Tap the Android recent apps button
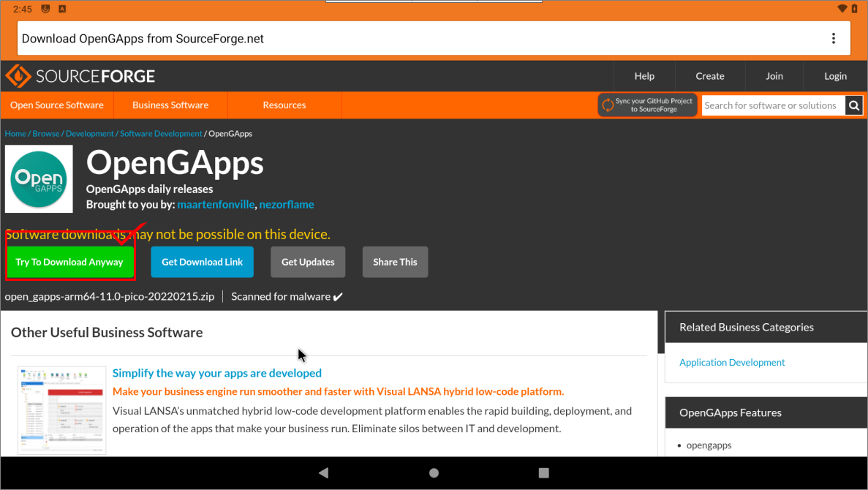The height and width of the screenshot is (490, 868). [543, 472]
